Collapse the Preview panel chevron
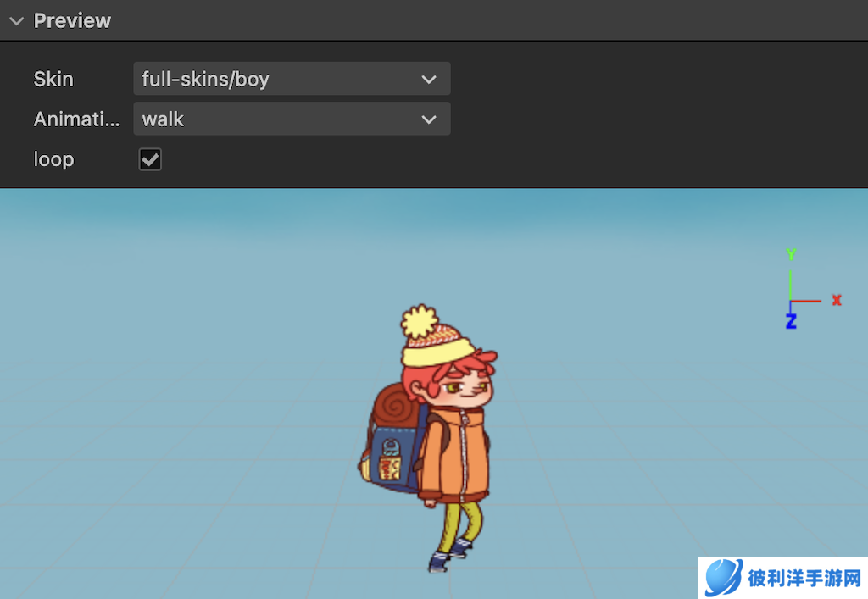This screenshot has height=599, width=868. [16, 21]
